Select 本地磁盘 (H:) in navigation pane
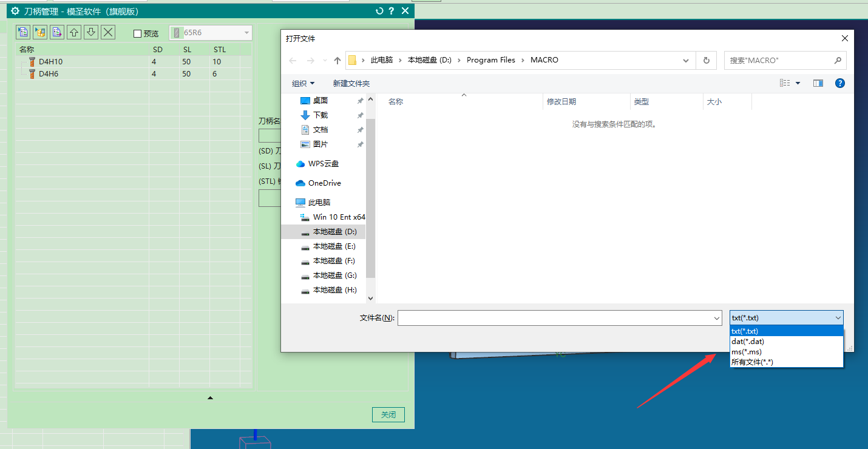 334,290
